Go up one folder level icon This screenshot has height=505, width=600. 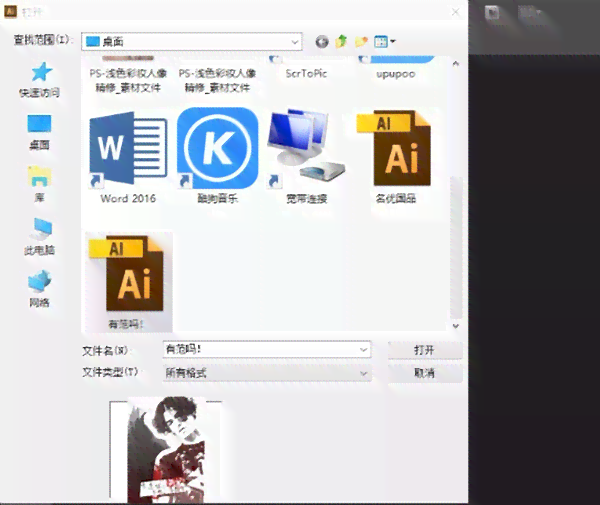pos(341,41)
